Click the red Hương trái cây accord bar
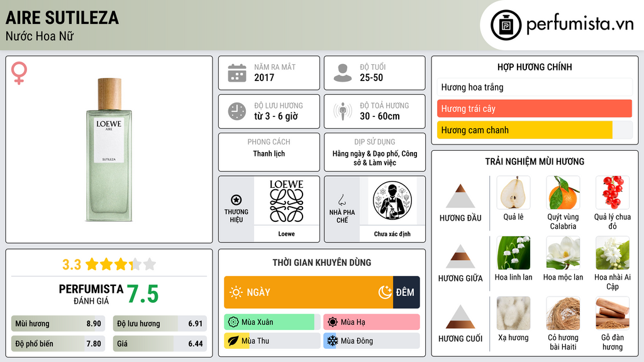 click(535, 109)
